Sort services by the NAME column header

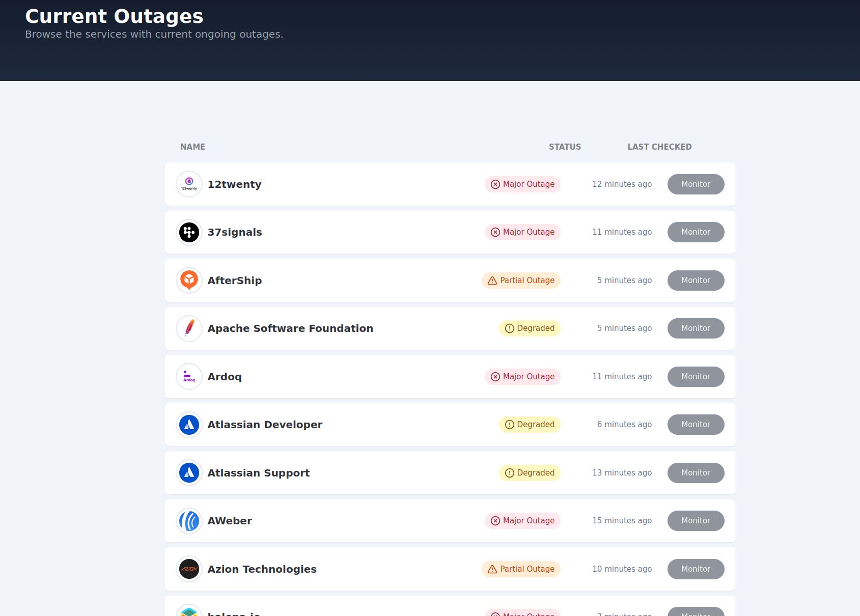[x=192, y=147]
